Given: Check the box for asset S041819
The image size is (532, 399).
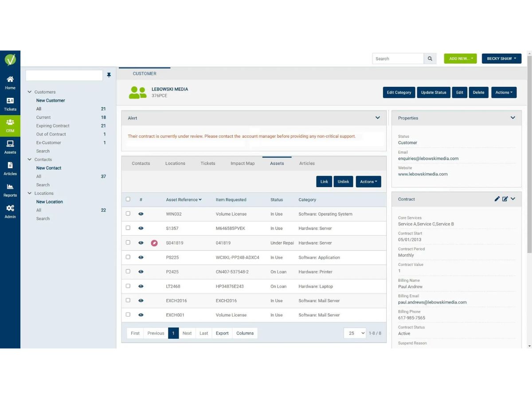Looking at the screenshot, I should [x=128, y=243].
